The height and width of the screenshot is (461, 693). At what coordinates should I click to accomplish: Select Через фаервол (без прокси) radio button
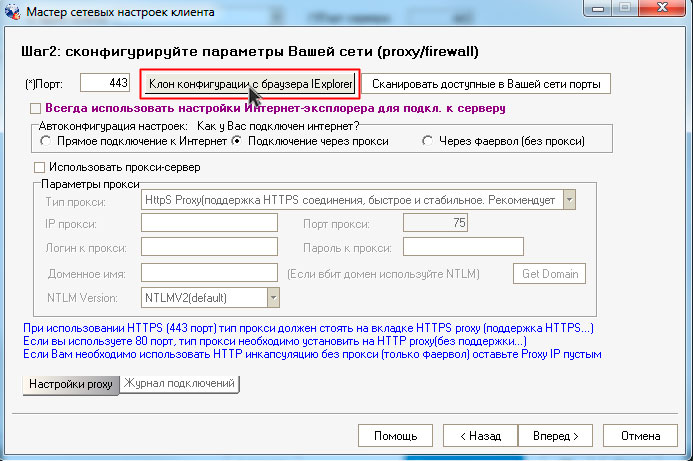click(x=427, y=141)
